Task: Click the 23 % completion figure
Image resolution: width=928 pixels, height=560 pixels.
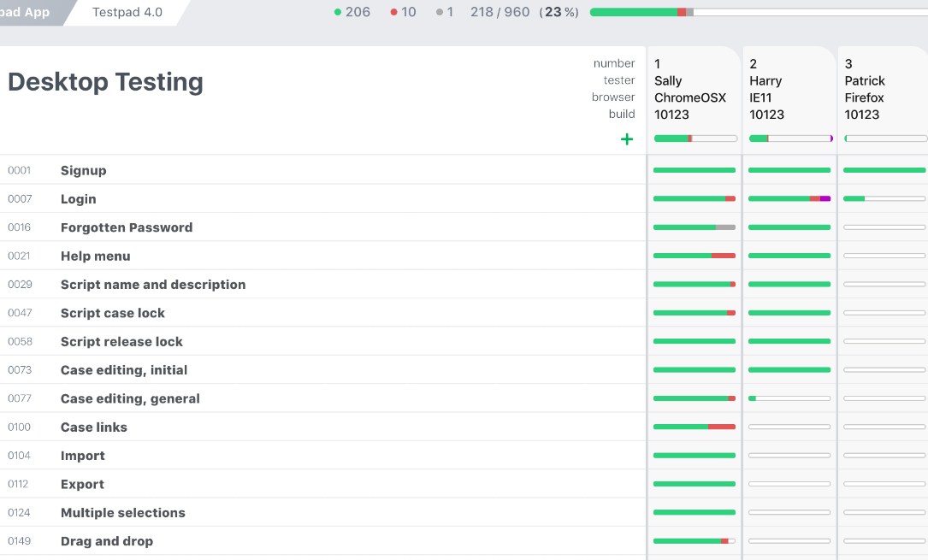Action: click(559, 12)
